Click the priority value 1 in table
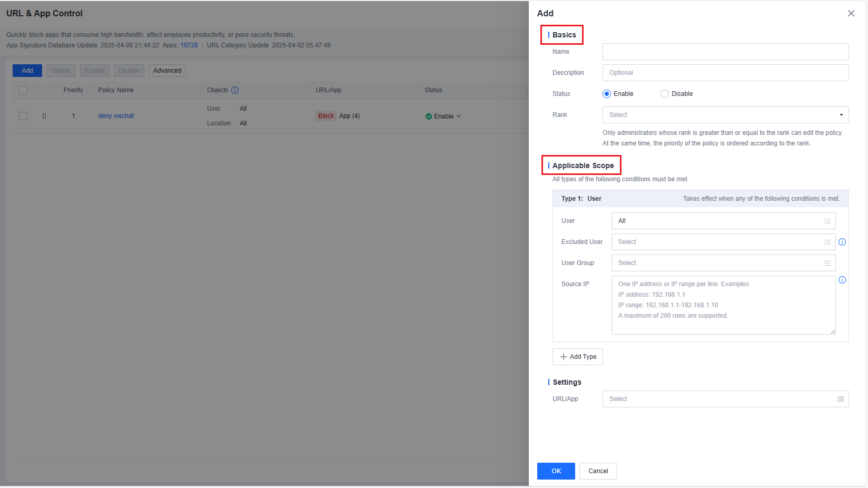The height and width of the screenshot is (488, 868). tap(73, 116)
